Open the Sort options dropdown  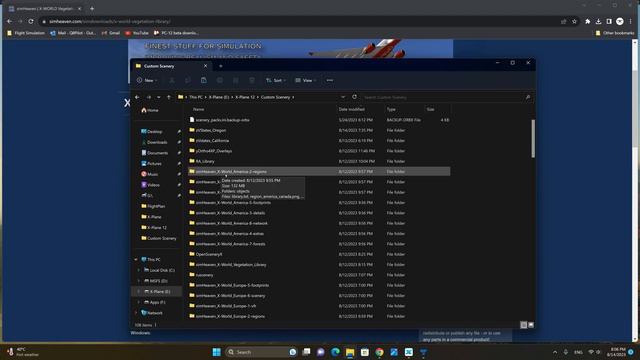click(276, 80)
